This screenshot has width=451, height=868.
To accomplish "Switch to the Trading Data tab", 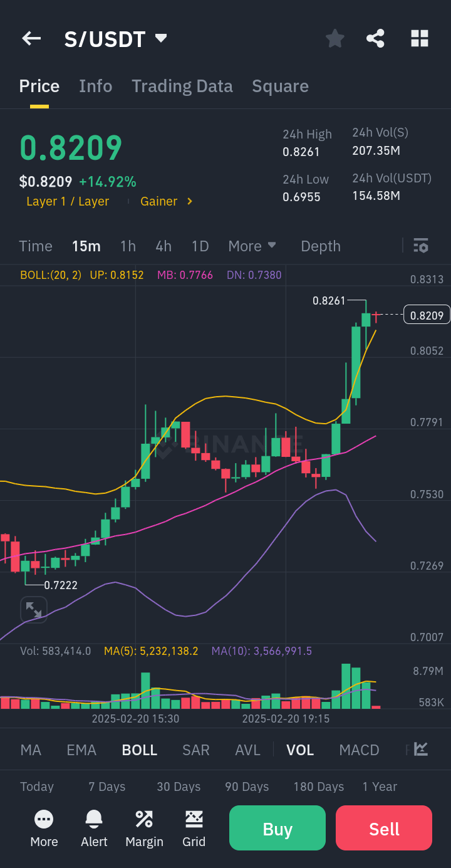I will click(182, 86).
